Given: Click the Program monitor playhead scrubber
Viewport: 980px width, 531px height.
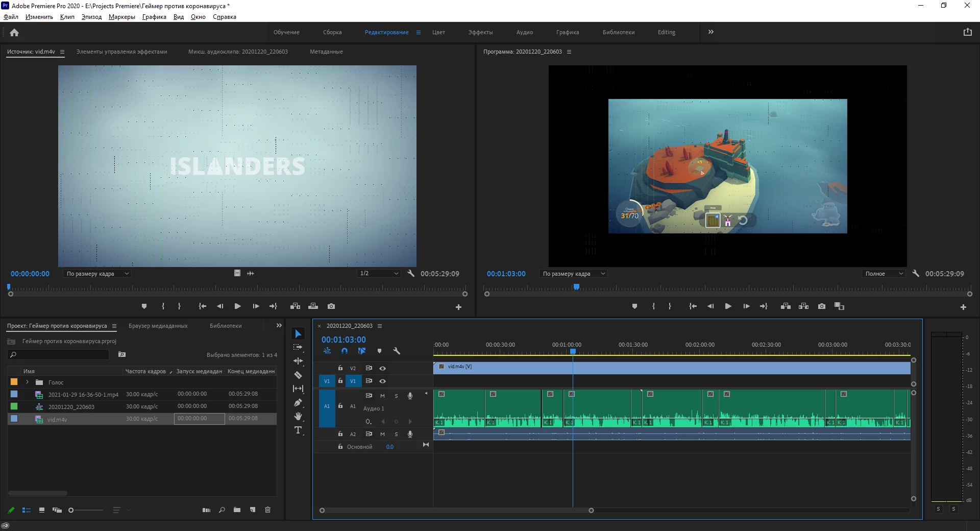Looking at the screenshot, I should [x=576, y=287].
